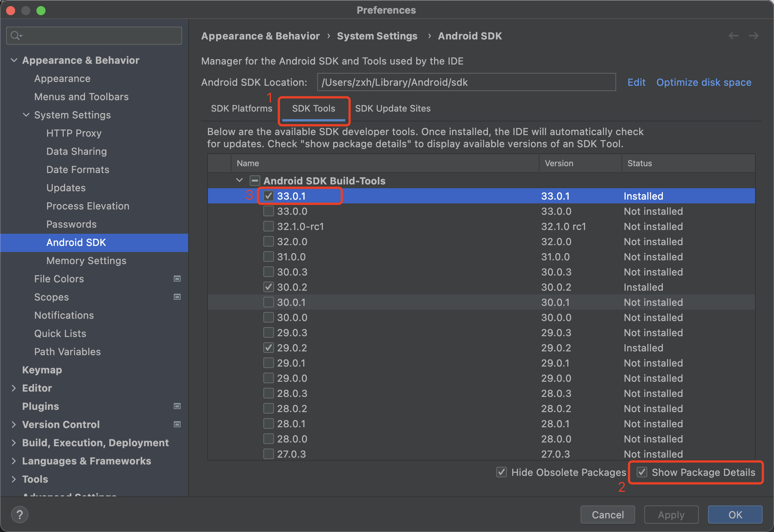
Task: Collapse Android SDK Build-Tools section
Action: 239,181
